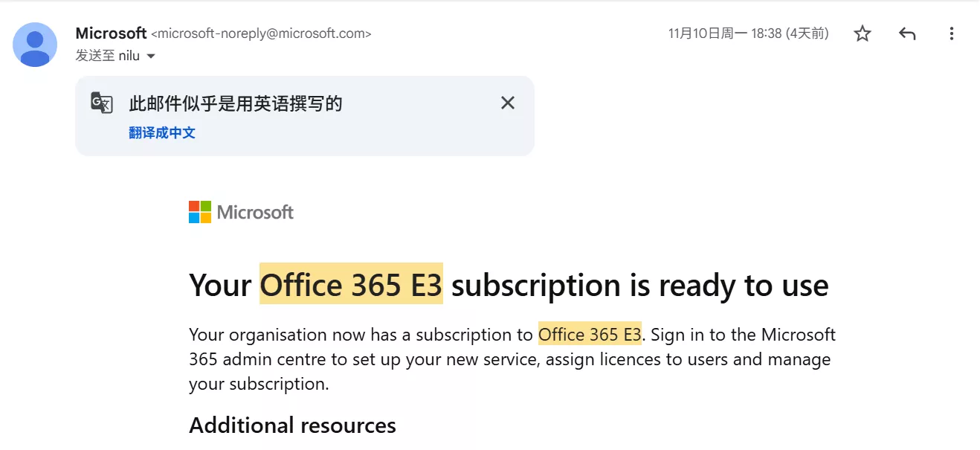
Task: Click the 11月10日 18:38 email timestamp
Action: coord(748,33)
